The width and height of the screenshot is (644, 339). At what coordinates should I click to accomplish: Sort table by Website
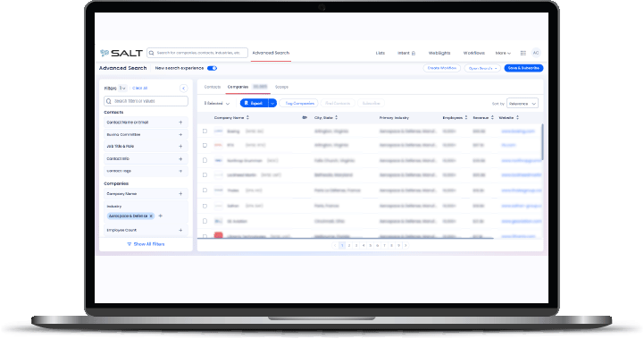(517, 118)
